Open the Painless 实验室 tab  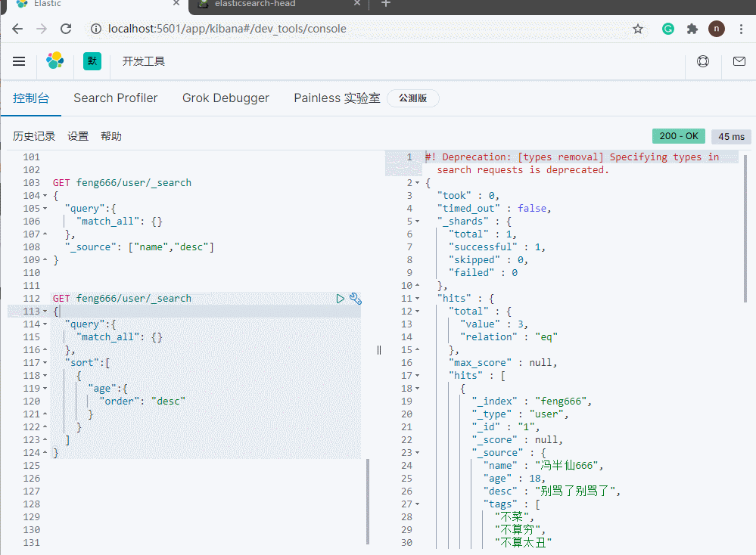point(337,98)
